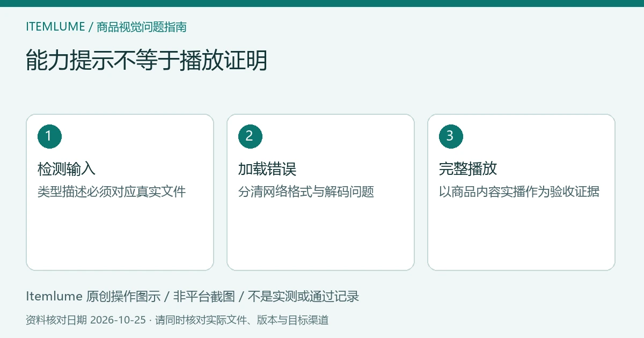Image resolution: width=644 pixels, height=338 pixels.
Task: Click 以商品内容实播作为验收证据 description
Action: click(519, 192)
